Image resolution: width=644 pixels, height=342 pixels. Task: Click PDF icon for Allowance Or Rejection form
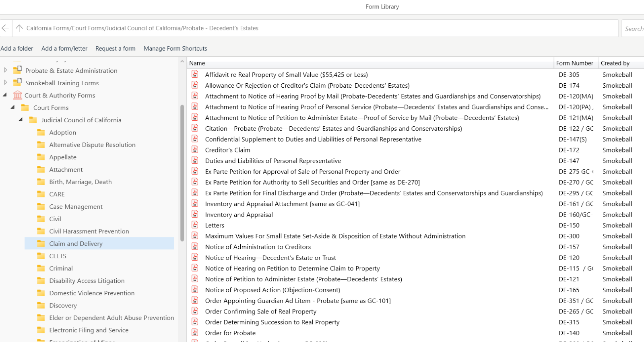[x=195, y=85]
